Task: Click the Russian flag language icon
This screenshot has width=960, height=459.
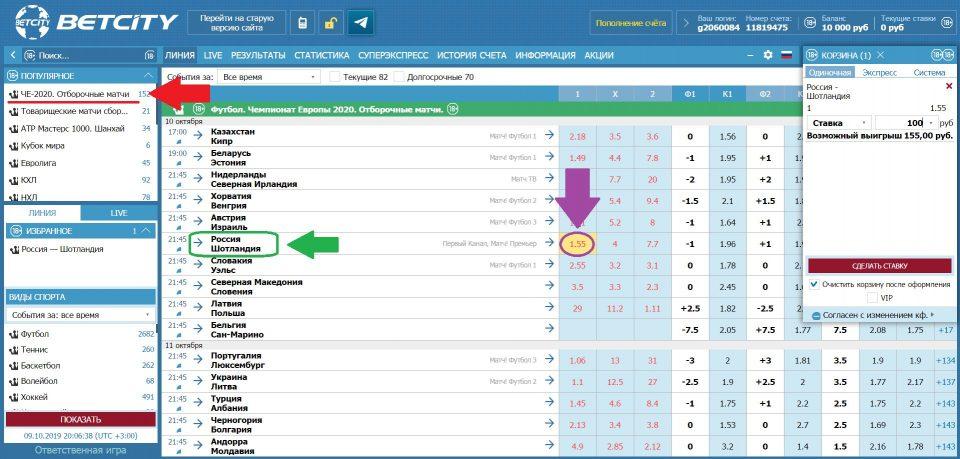Action: (786, 55)
